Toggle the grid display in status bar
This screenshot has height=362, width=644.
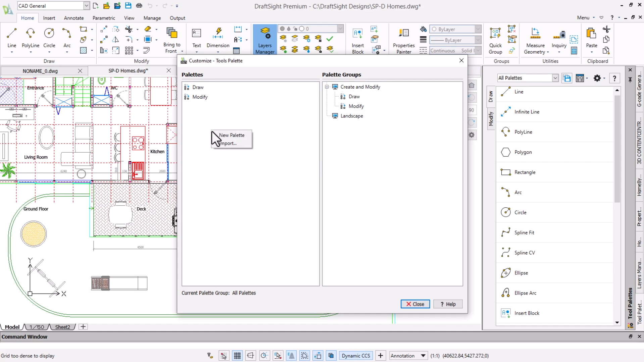click(237, 356)
